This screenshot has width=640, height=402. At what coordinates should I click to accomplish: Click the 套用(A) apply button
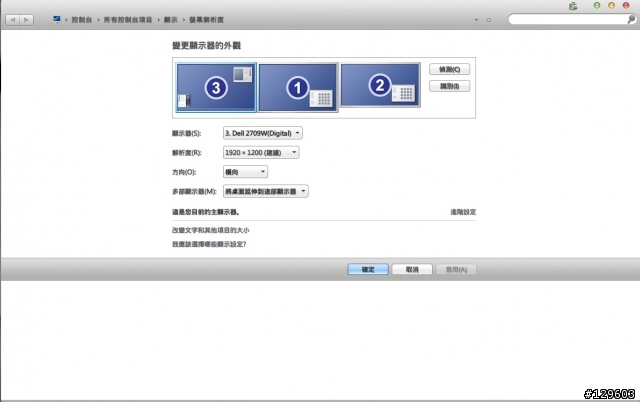456,269
